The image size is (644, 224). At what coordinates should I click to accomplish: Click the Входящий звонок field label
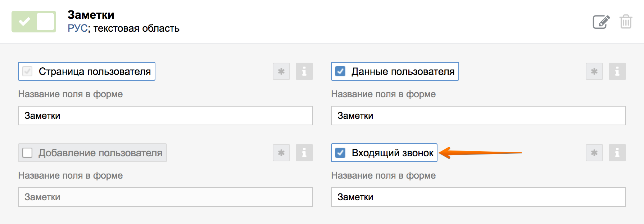coord(392,153)
